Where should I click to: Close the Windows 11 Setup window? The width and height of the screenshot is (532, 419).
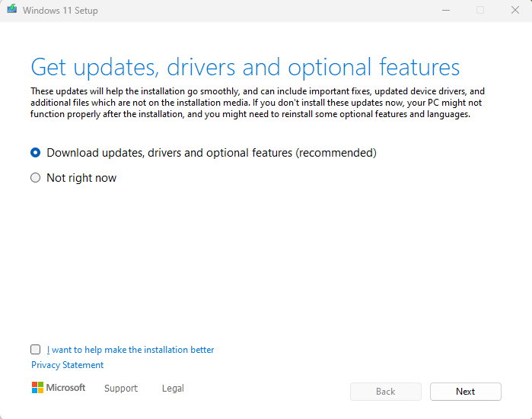(x=515, y=10)
